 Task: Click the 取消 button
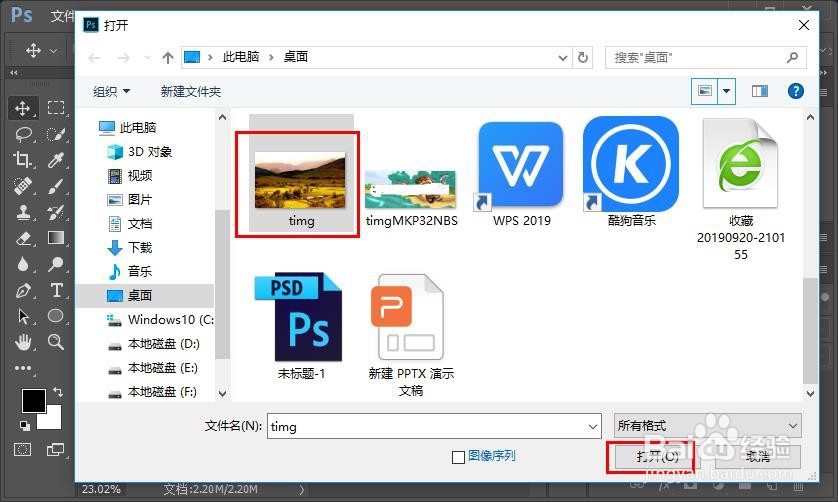pos(758,457)
